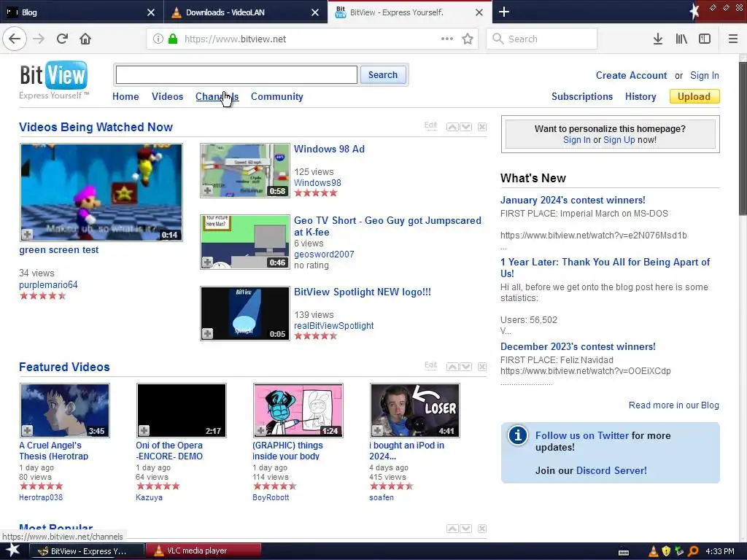Close the Videos Being Watched Now module
Viewport: 747px width, 560px height.
(x=482, y=127)
